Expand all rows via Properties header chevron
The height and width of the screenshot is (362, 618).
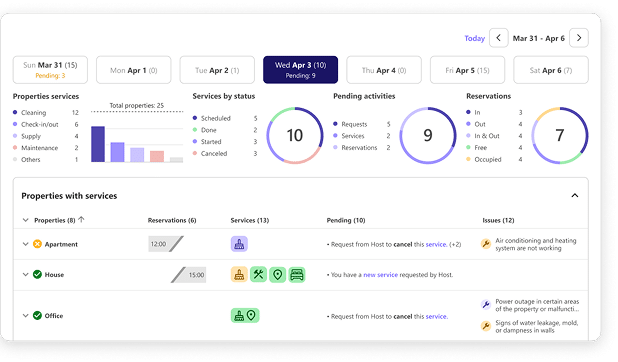pyautogui.click(x=26, y=220)
